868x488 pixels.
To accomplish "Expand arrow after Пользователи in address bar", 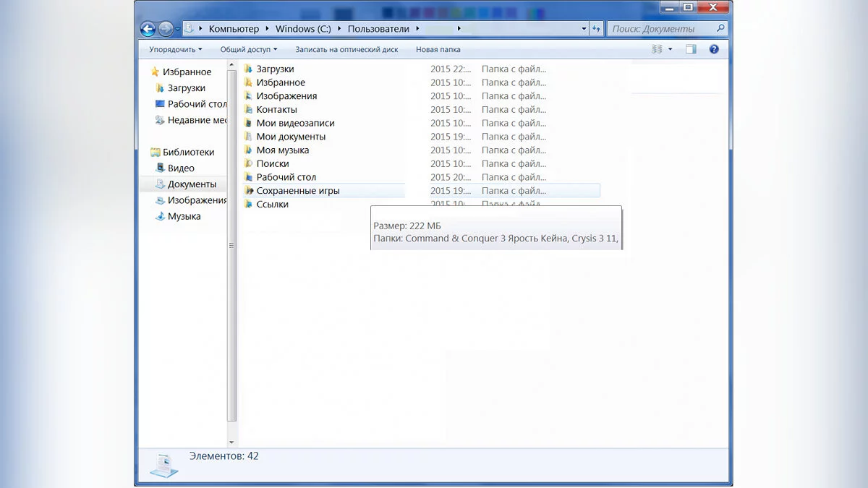I will pyautogui.click(x=418, y=29).
